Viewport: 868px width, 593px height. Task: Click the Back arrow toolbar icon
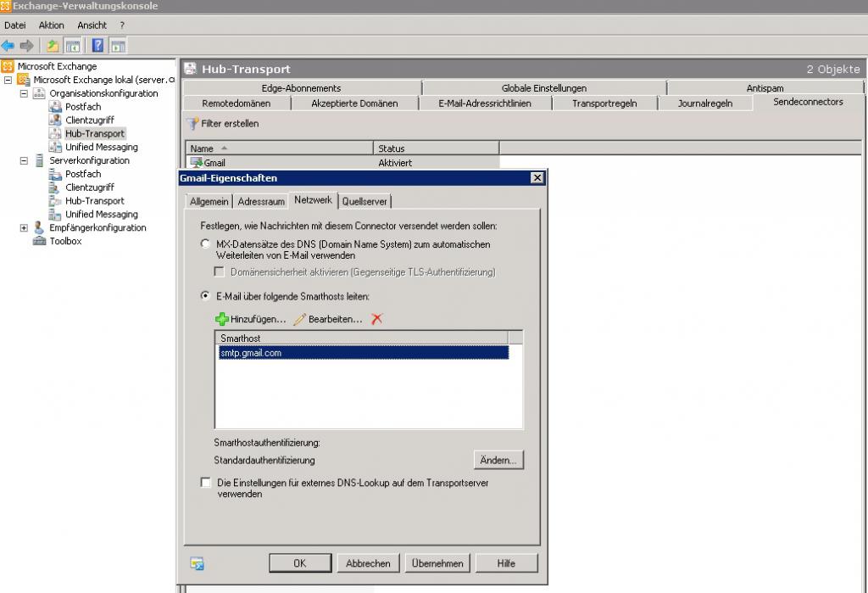8,46
